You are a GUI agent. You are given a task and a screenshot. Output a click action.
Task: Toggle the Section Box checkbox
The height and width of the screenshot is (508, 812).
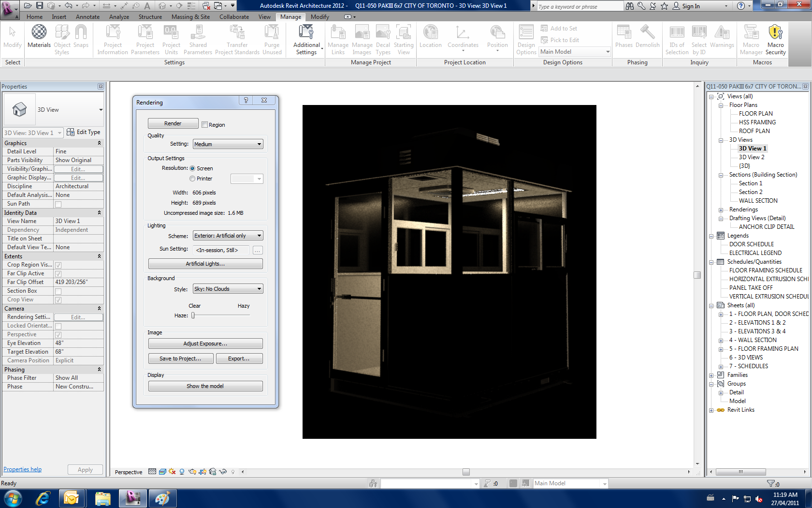click(58, 291)
